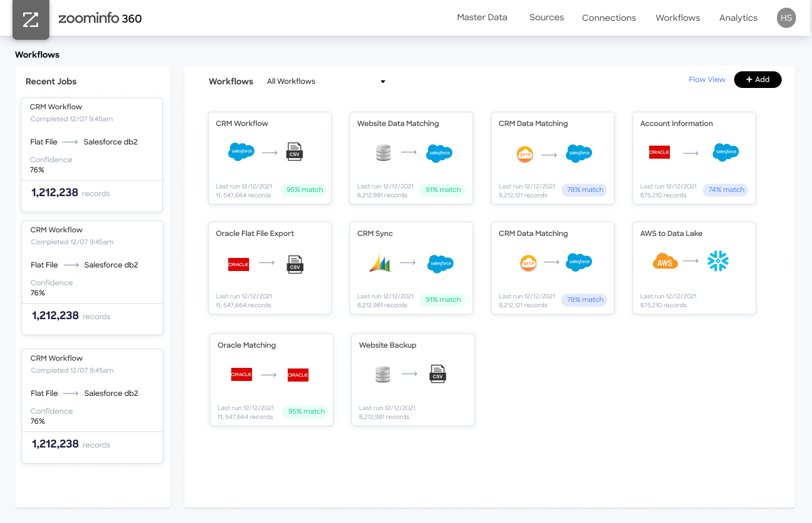812x523 pixels.
Task: Switch to Flow View
Action: point(707,80)
